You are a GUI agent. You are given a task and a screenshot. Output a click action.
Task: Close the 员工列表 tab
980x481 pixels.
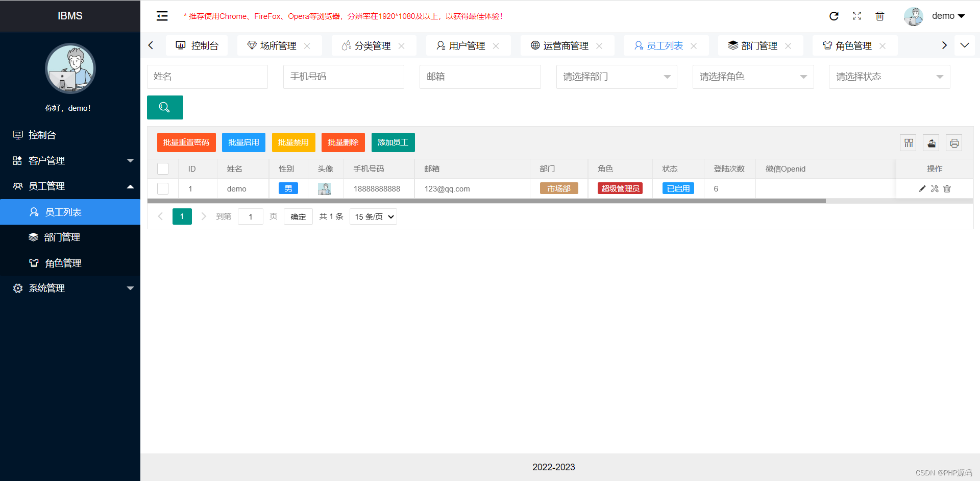694,46
